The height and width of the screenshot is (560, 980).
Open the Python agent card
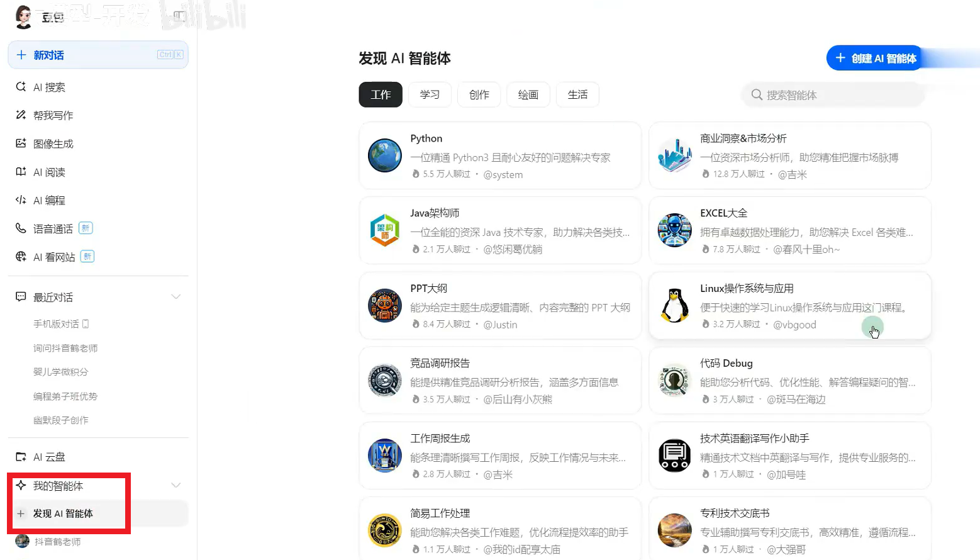point(500,155)
